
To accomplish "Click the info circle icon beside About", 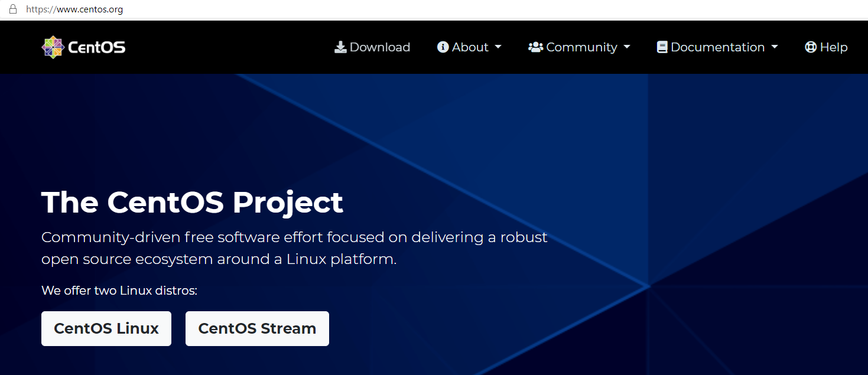I will coord(443,47).
